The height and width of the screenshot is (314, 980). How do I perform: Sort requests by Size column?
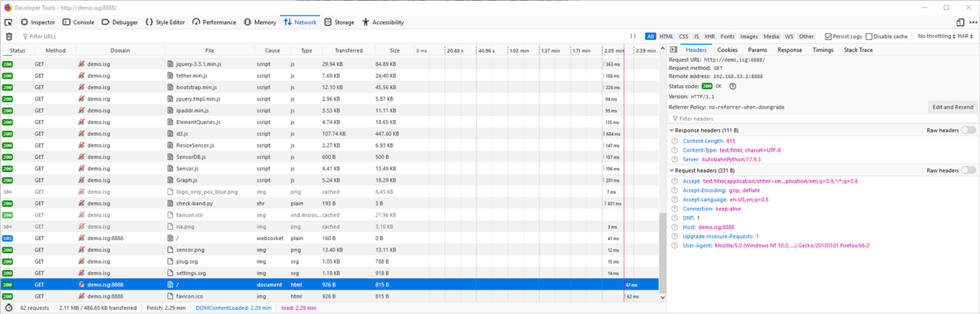pos(394,50)
